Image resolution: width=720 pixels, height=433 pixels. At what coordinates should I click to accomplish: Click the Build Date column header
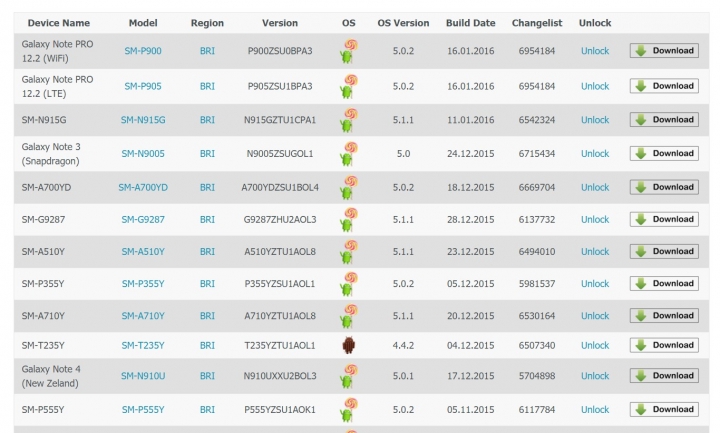471,23
